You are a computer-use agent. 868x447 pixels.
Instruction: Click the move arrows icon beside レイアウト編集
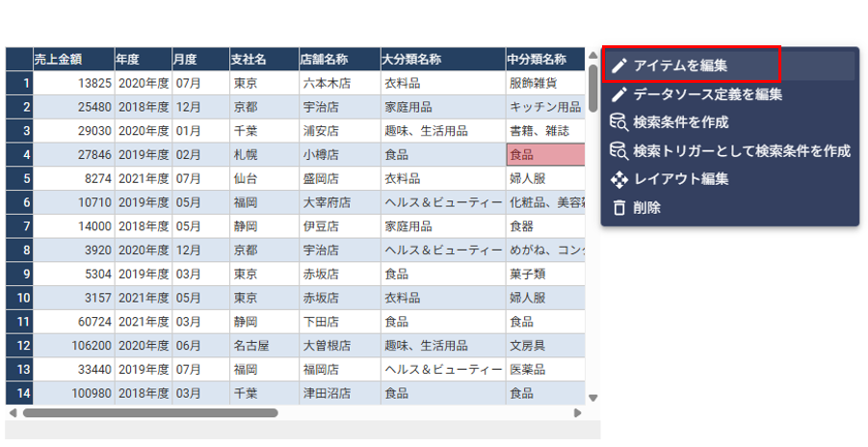click(x=619, y=179)
